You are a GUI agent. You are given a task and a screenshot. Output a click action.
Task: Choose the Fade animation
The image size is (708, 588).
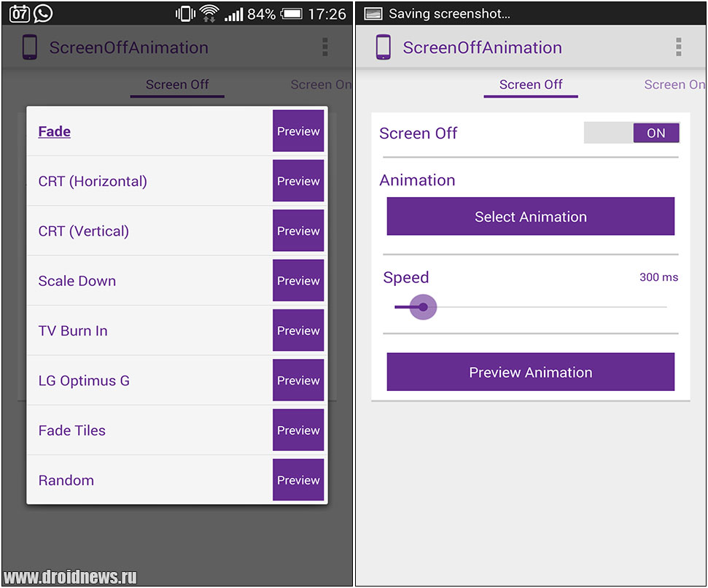pyautogui.click(x=149, y=131)
